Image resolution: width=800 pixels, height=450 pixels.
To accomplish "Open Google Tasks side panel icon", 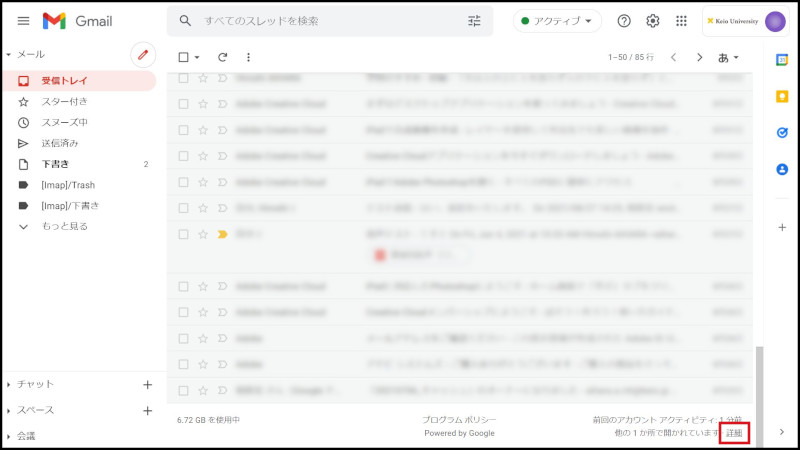I will 782,132.
